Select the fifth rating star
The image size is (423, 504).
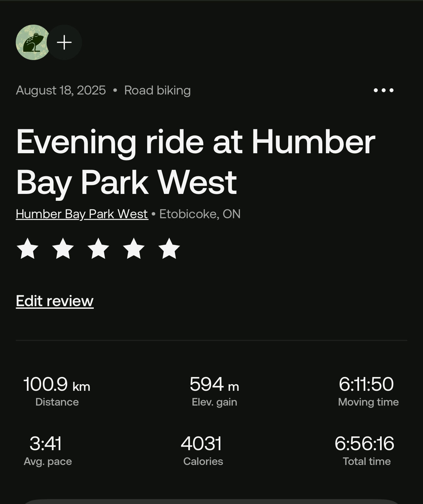[x=169, y=249]
